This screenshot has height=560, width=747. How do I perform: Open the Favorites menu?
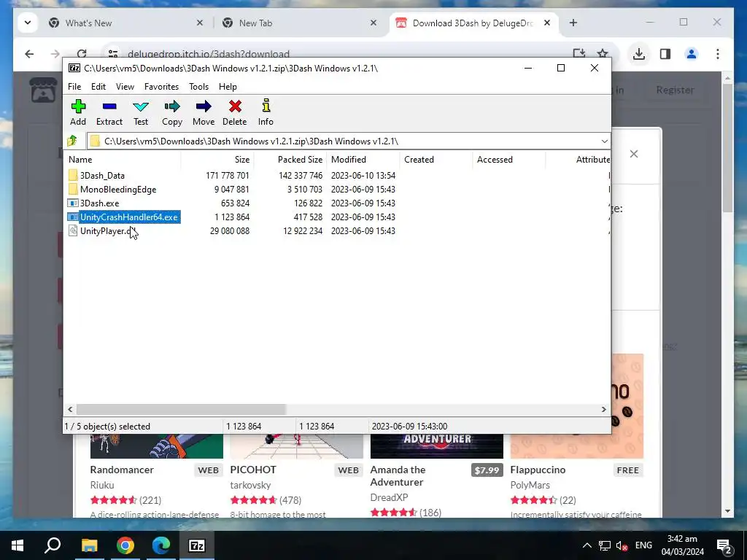(161, 87)
